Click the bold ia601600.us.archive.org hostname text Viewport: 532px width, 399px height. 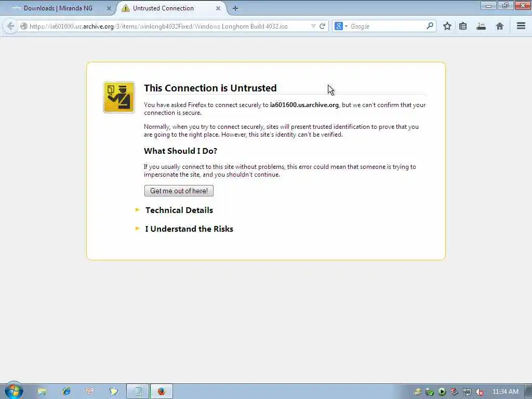pos(304,105)
